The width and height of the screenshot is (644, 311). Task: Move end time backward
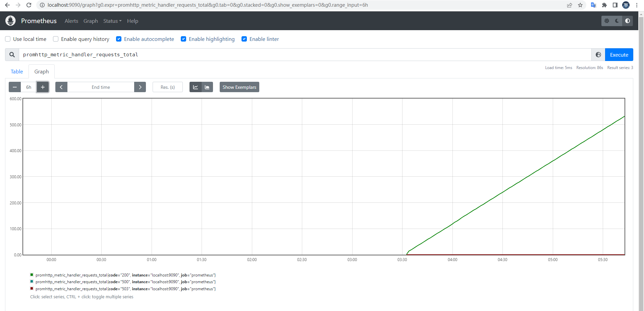coord(61,87)
